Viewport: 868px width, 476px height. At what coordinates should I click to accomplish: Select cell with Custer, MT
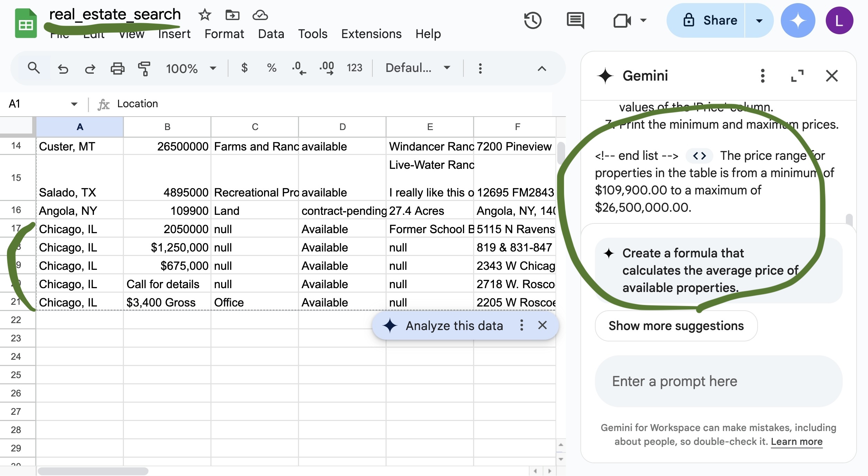point(80,146)
